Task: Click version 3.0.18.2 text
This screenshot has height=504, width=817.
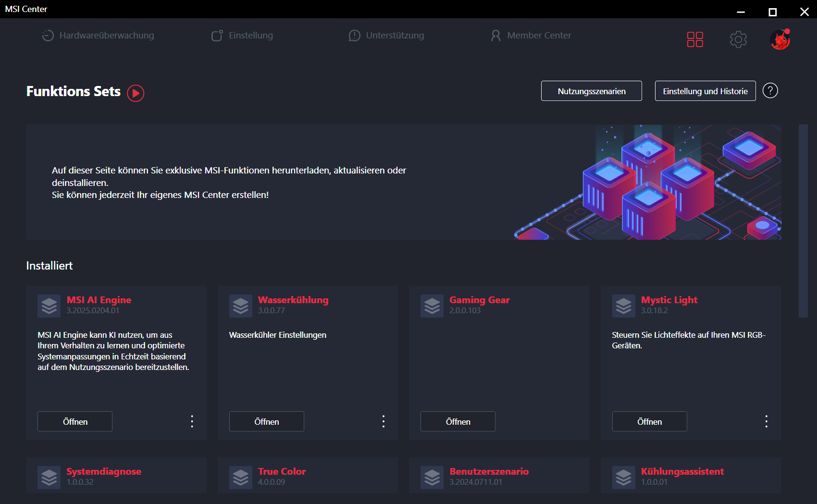Action: coord(654,310)
